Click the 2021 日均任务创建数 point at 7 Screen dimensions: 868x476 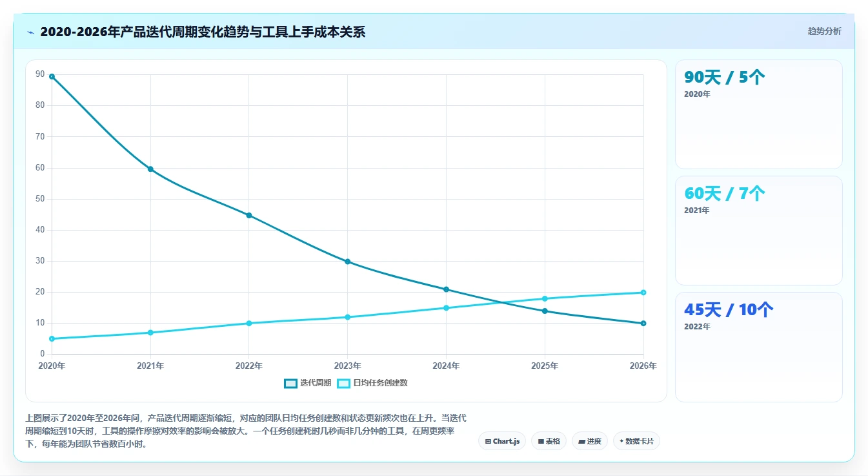(150, 333)
